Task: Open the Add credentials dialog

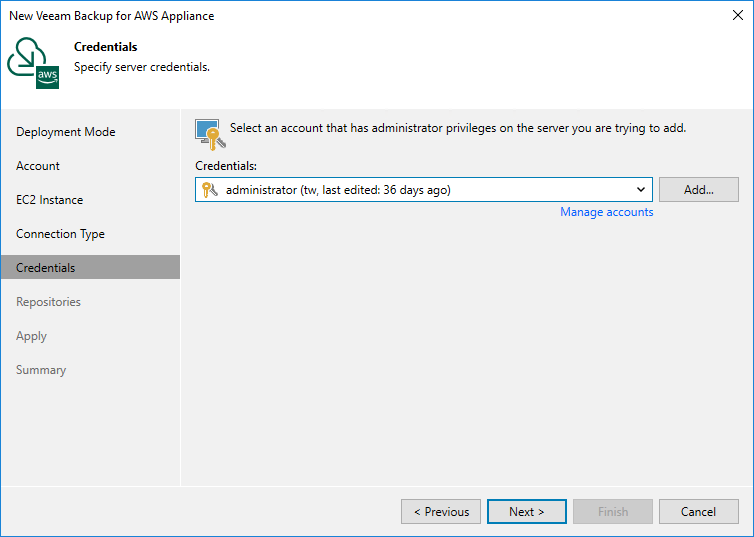Action: 698,189
